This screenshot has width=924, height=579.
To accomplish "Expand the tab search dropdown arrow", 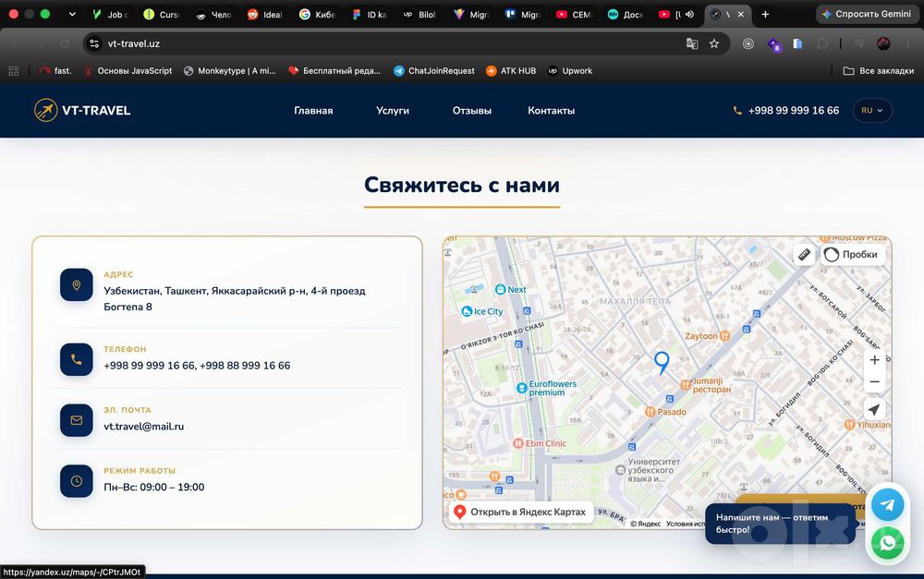I will tap(72, 14).
